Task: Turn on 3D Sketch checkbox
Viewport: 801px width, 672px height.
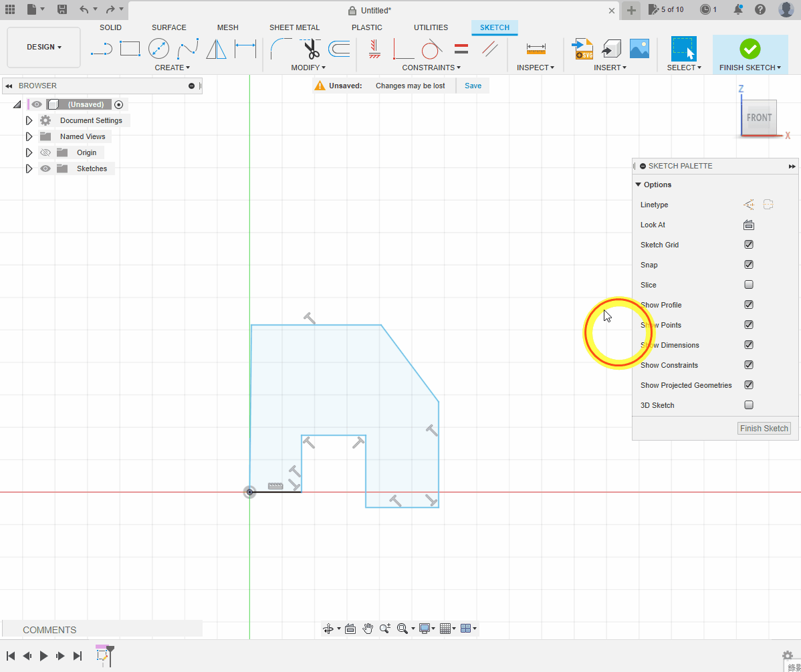Action: click(749, 405)
